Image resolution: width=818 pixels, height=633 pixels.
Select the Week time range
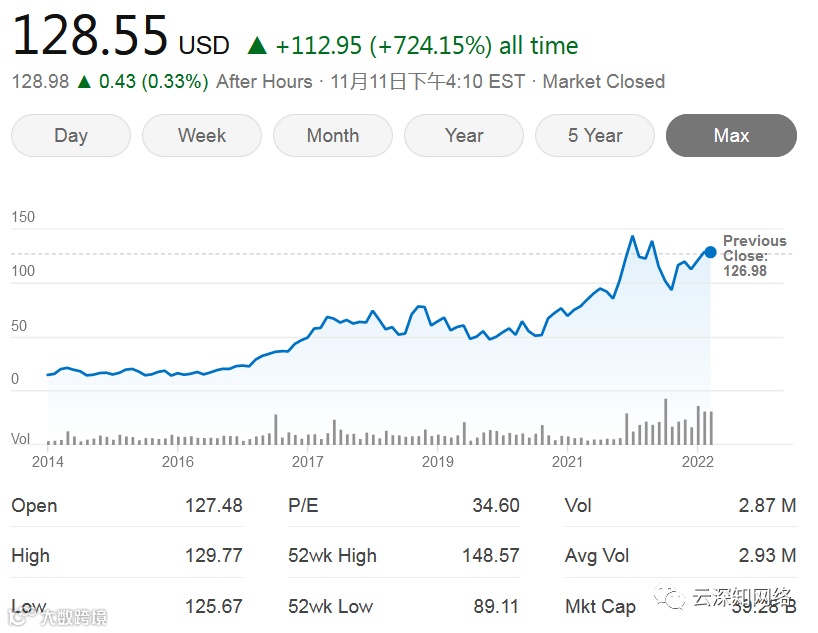tap(202, 136)
